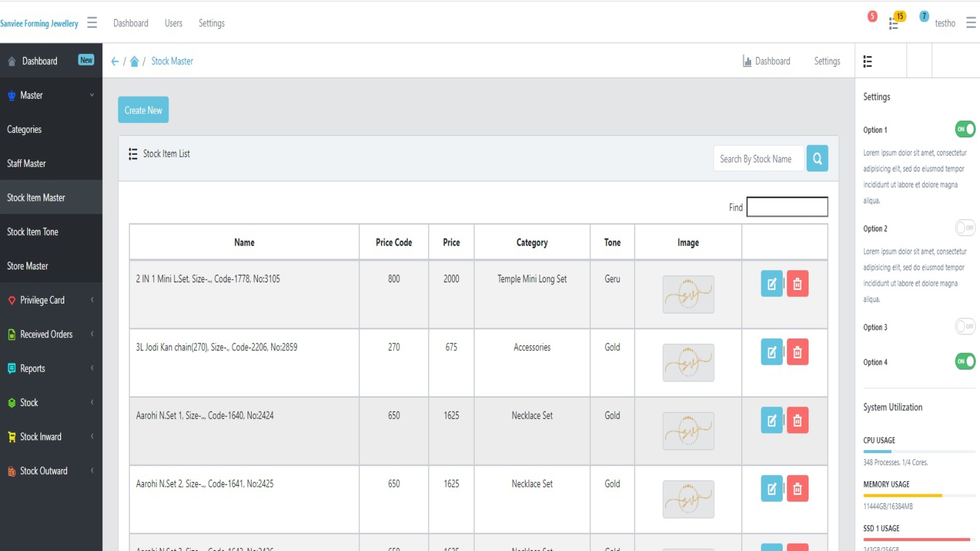Delete the 3L Jodi Kan chain row
This screenshot has width=980, height=551.
pyautogui.click(x=797, y=352)
